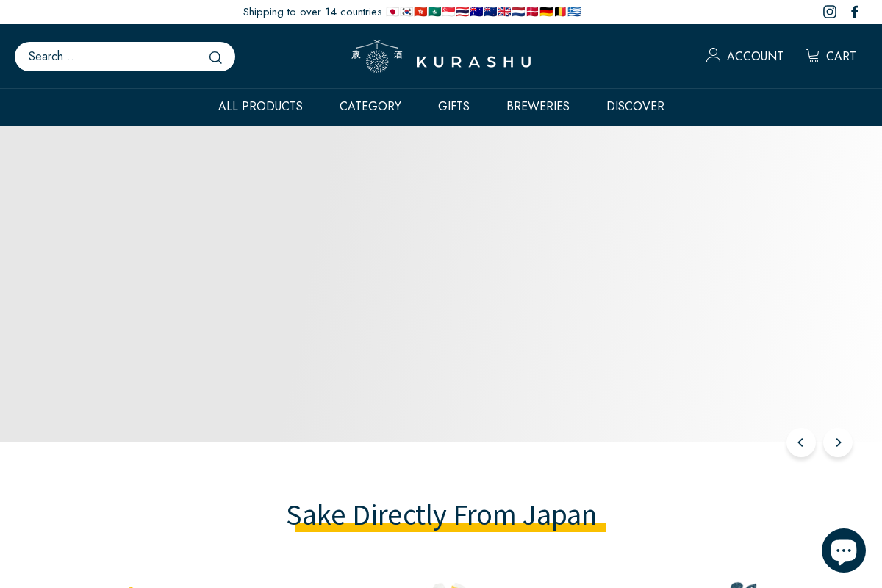The height and width of the screenshot is (588, 882).
Task: Select the Japan flag
Action: click(x=393, y=12)
